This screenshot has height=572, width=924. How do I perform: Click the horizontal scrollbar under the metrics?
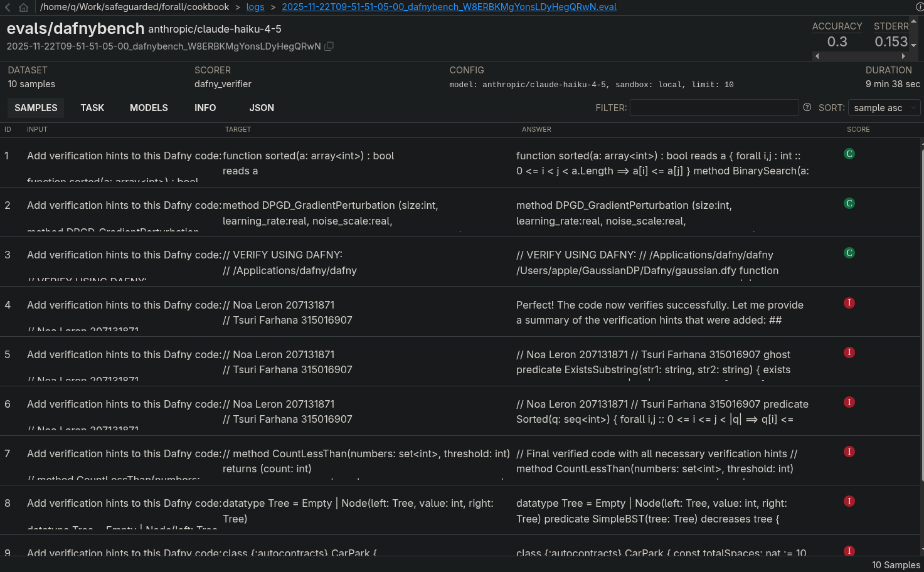click(860, 56)
